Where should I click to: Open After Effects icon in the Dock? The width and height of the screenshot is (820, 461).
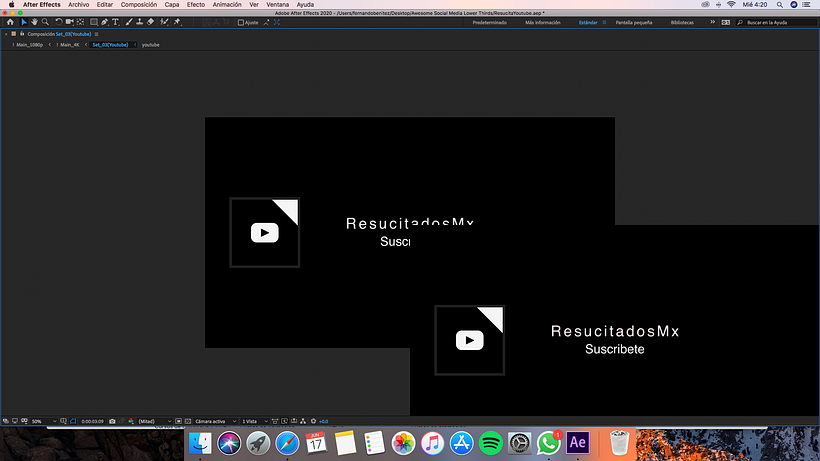click(577, 443)
